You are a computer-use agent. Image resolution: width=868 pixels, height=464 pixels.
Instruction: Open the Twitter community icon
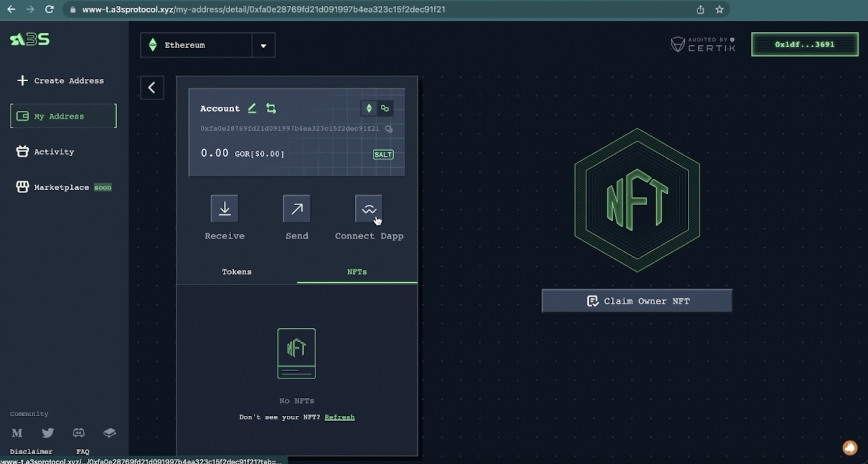coord(48,433)
